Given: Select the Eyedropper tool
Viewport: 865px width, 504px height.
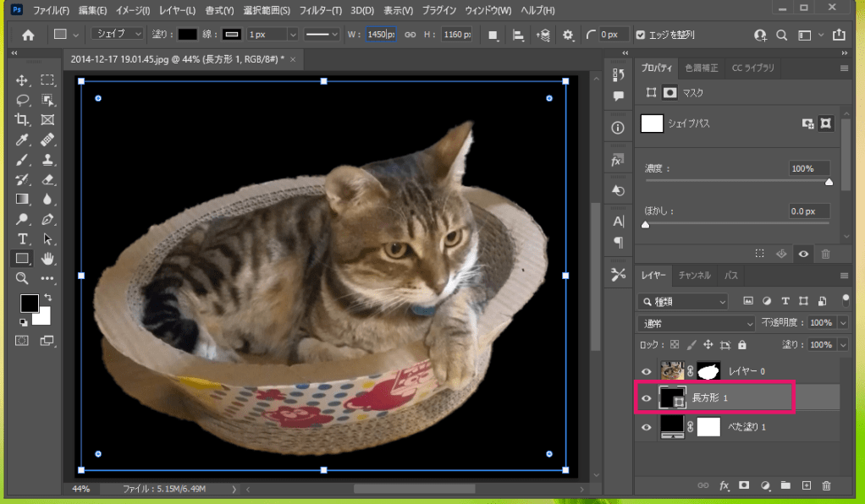Looking at the screenshot, I should pos(23,140).
